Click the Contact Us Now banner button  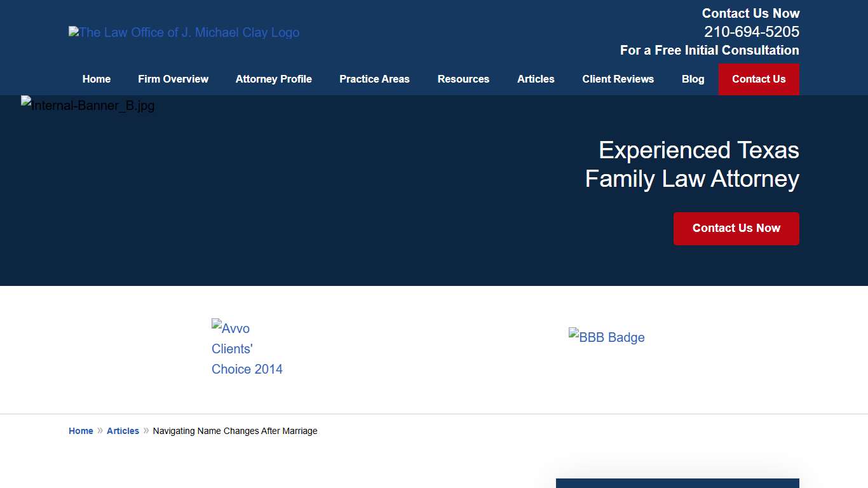click(x=736, y=228)
